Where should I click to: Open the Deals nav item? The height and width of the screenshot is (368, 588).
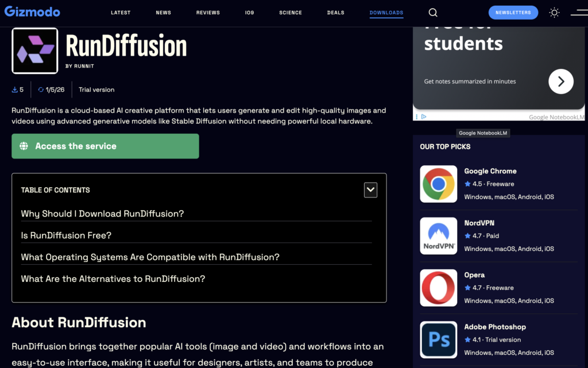335,13
